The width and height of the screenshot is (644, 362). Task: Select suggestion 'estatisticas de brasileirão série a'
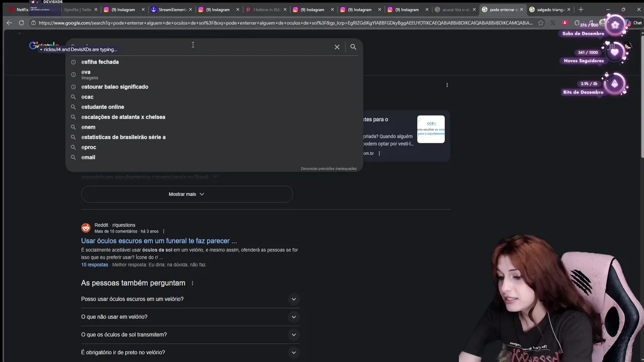[123, 137]
